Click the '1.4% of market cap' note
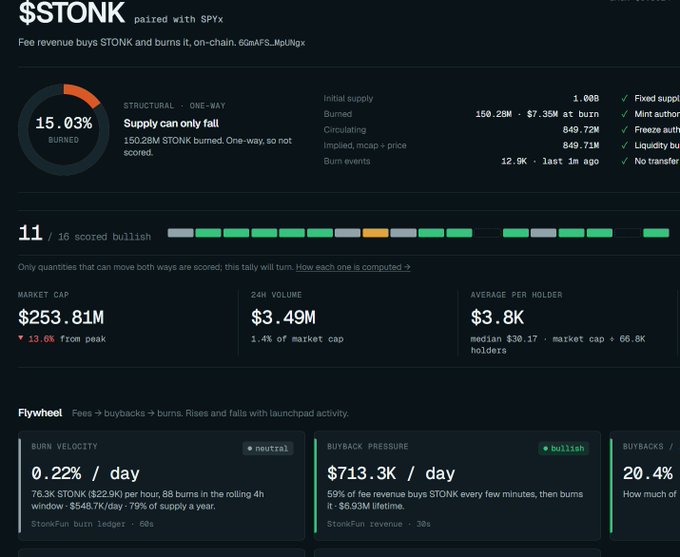 pyautogui.click(x=297, y=339)
